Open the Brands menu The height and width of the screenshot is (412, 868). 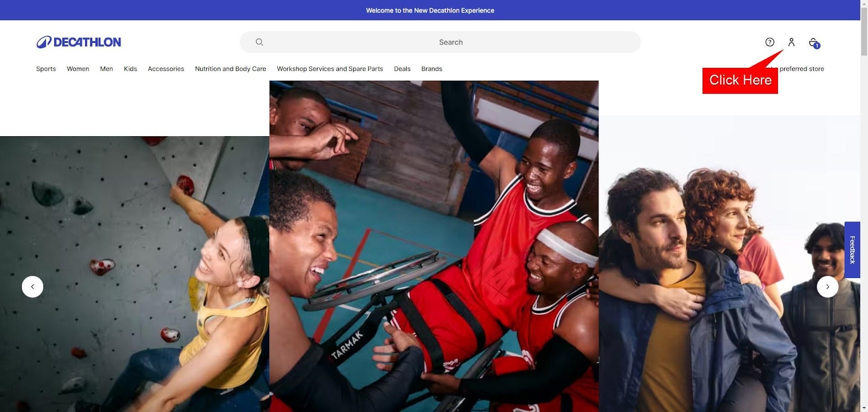432,69
